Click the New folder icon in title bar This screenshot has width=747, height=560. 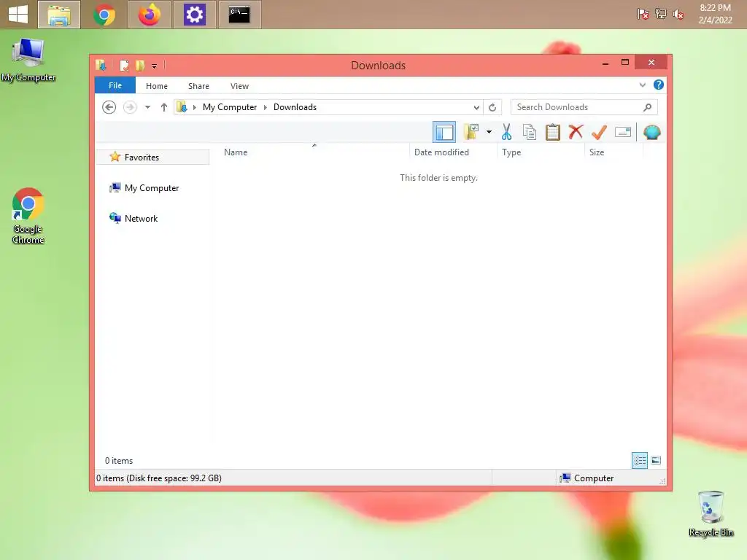coord(139,65)
